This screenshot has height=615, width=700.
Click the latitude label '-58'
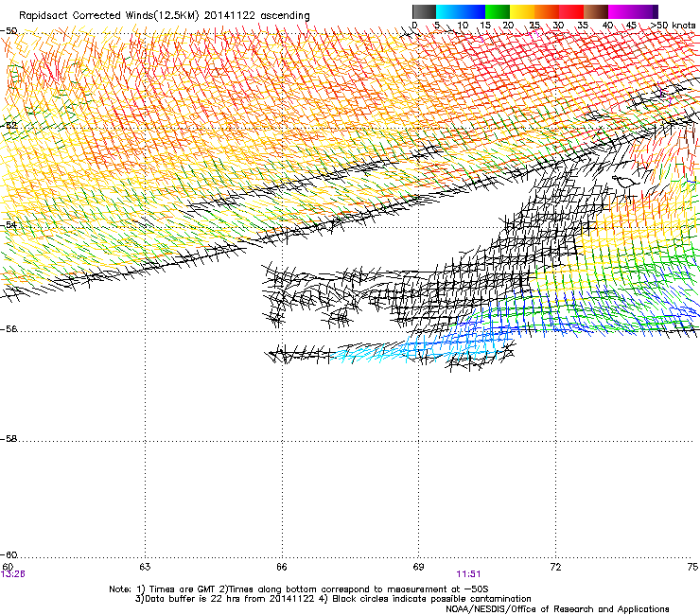[x=9, y=439]
